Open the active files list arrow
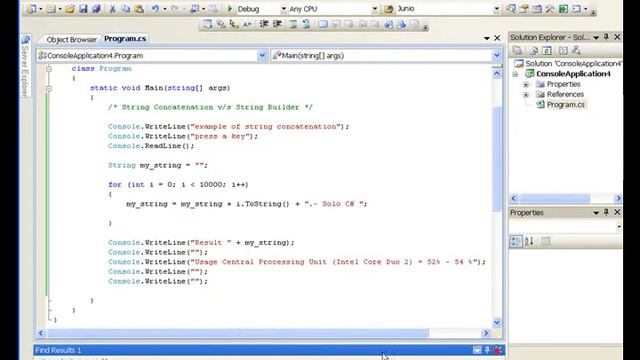 pos(487,38)
